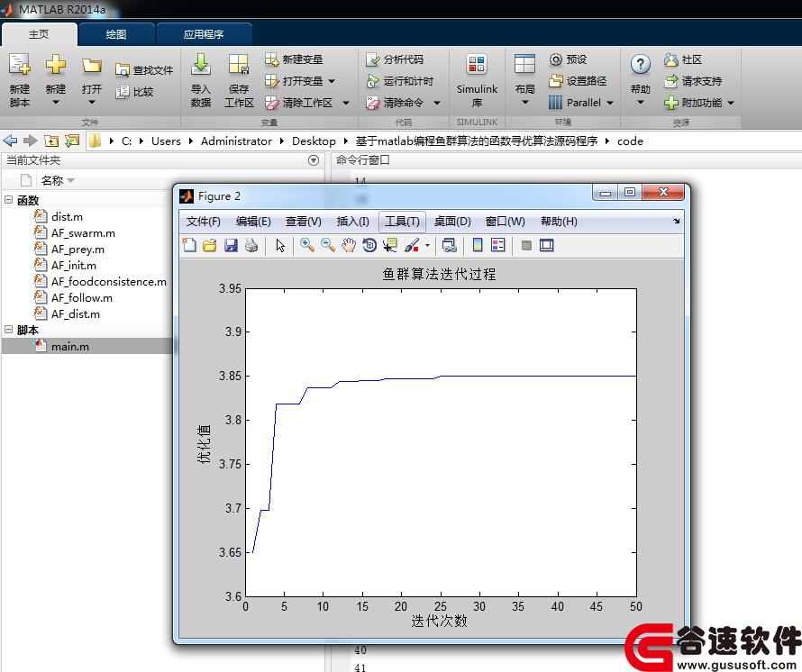Open the File (文件) menu in Figure 2
Viewport: 802px width, 672px height.
pyautogui.click(x=203, y=222)
